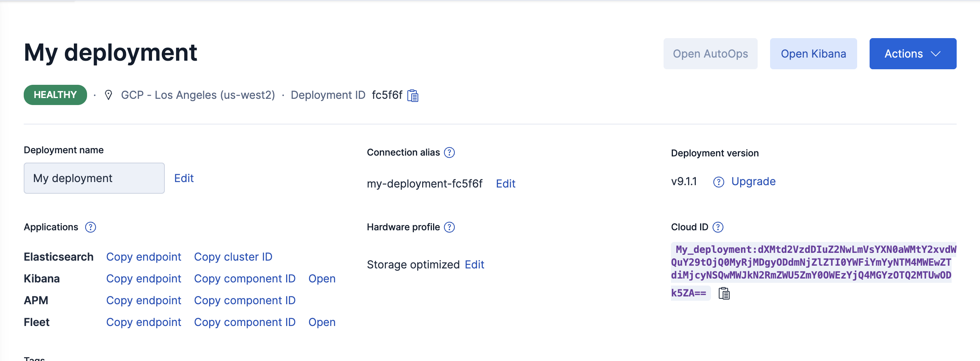Expand the Actions dropdown

click(913, 53)
